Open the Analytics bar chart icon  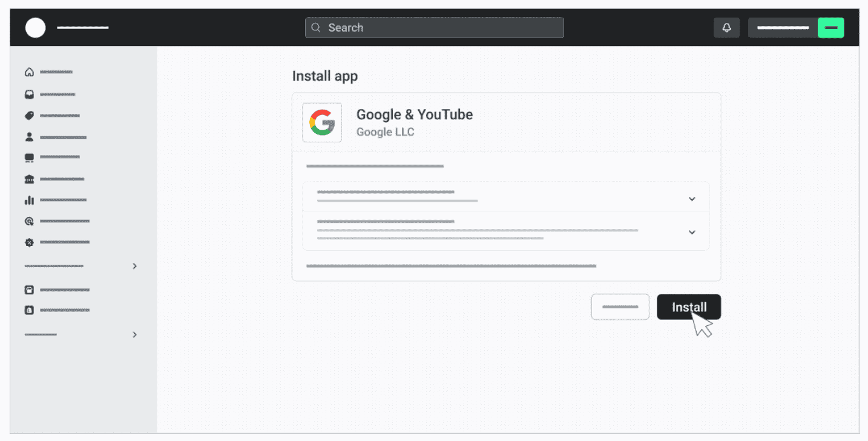(29, 200)
